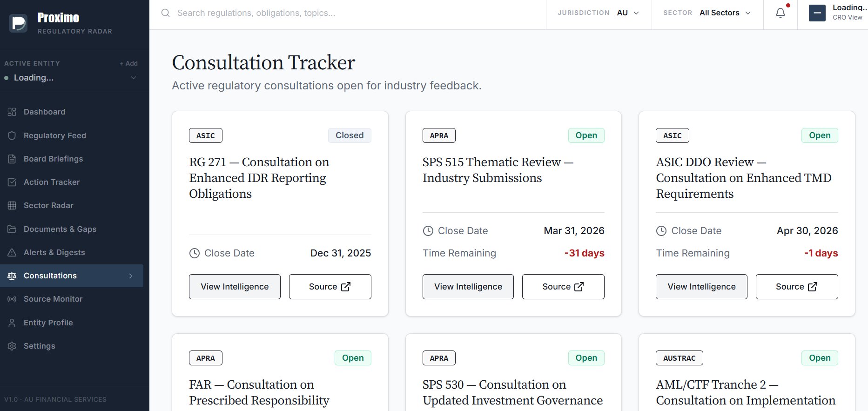The height and width of the screenshot is (411, 868).
Task: Click the Sector Radar table icon
Action: coord(12,205)
